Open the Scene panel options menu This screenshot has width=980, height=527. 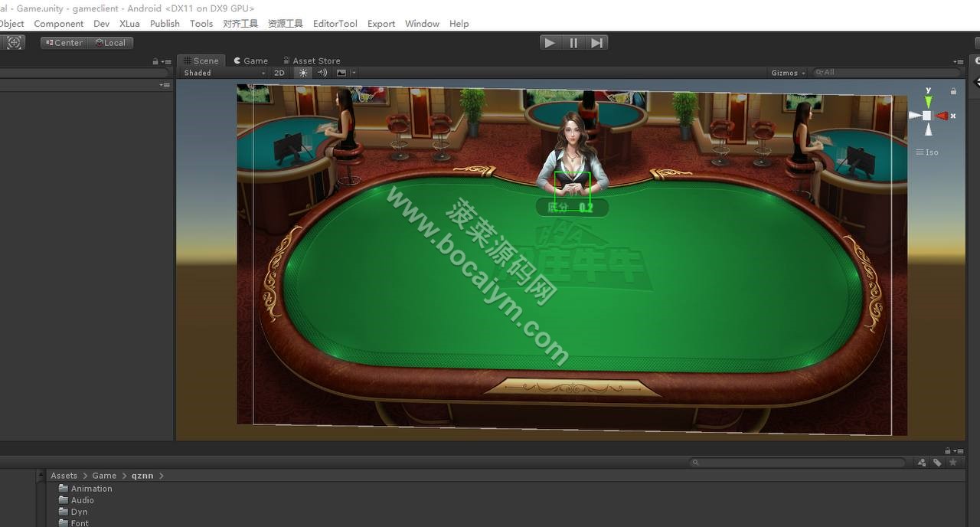click(959, 61)
